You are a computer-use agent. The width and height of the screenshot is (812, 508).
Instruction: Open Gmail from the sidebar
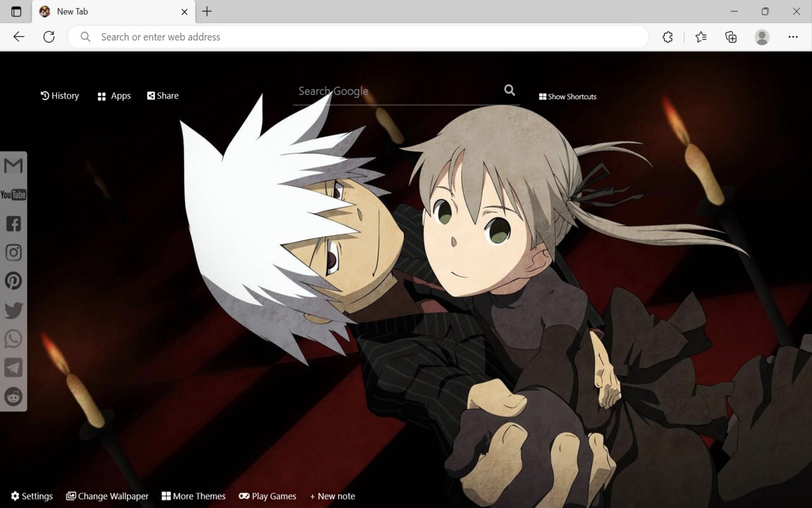pos(13,166)
